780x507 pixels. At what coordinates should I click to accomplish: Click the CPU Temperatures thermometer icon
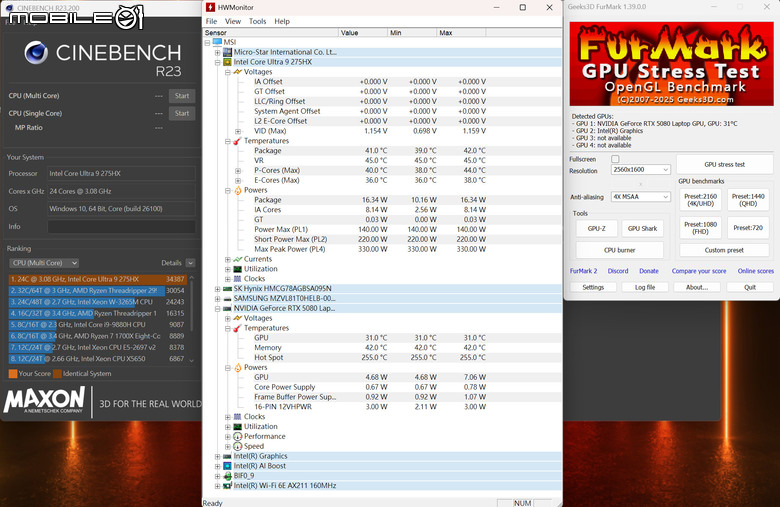click(x=237, y=141)
